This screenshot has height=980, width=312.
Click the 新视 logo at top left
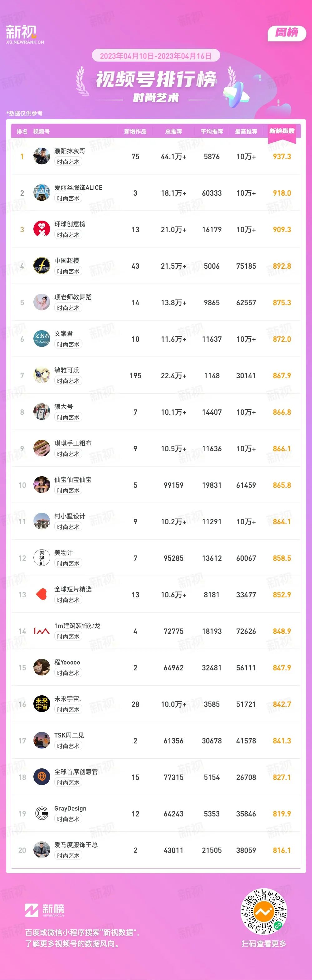click(25, 34)
